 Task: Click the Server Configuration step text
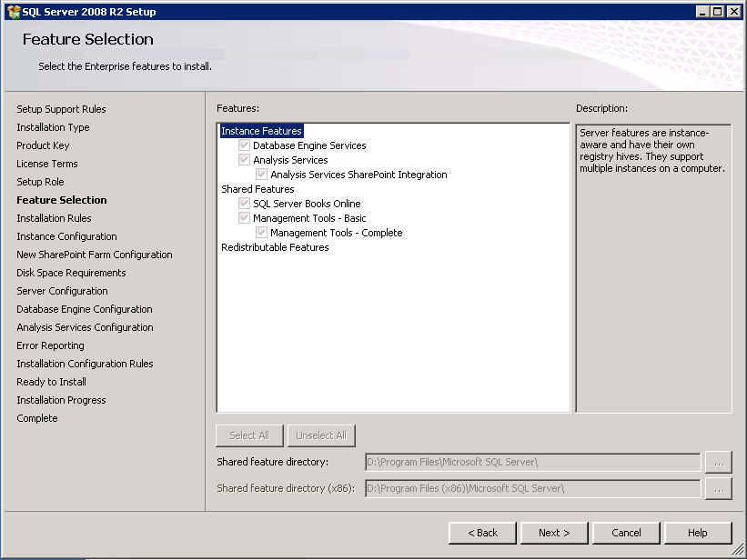(x=62, y=291)
